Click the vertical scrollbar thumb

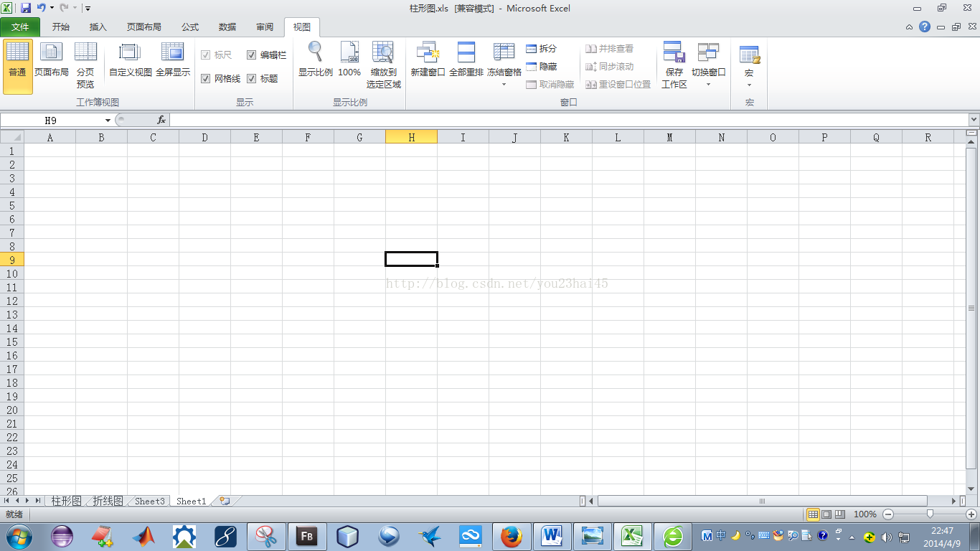[x=971, y=308]
